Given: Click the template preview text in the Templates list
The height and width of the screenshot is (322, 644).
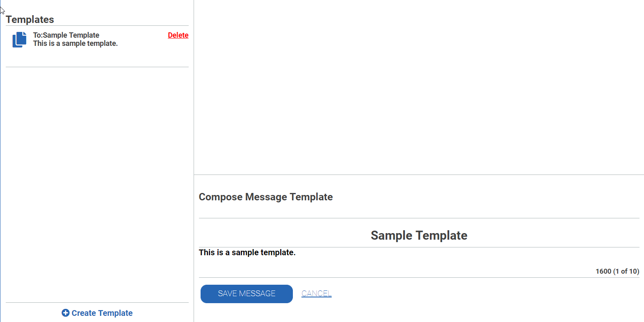Looking at the screenshot, I should 75,43.
